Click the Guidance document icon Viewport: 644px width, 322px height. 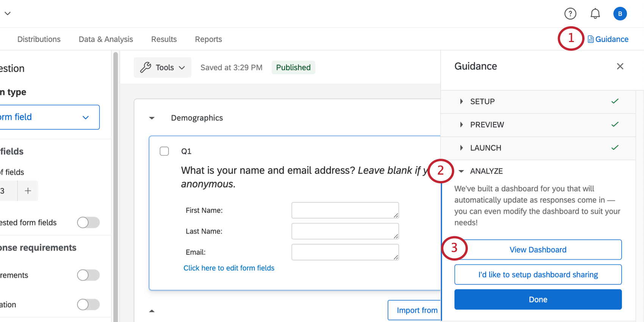coord(591,39)
